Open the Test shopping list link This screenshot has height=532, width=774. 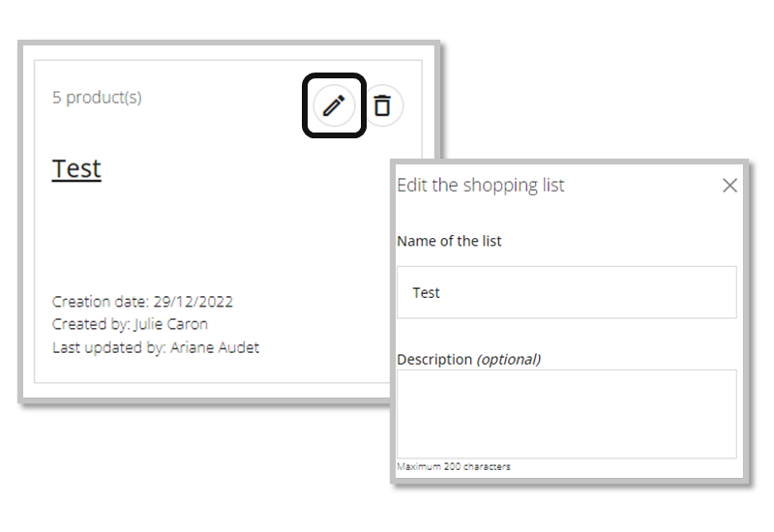[76, 168]
